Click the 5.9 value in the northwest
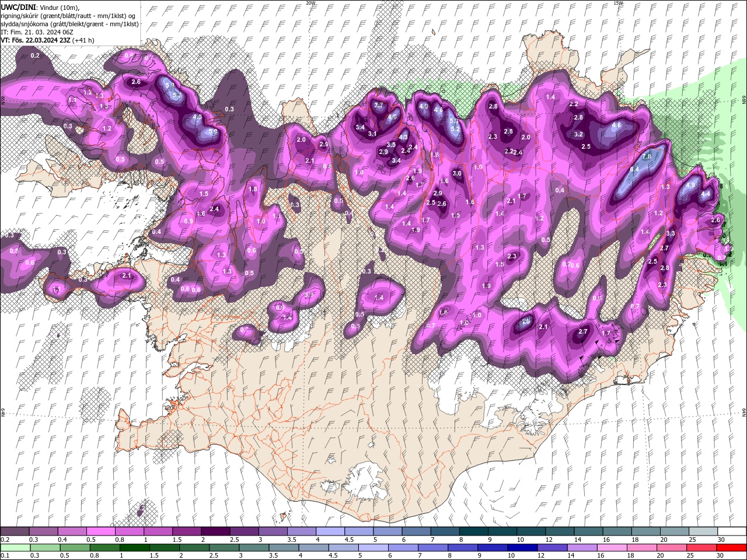The image size is (747, 560). pos(213,132)
